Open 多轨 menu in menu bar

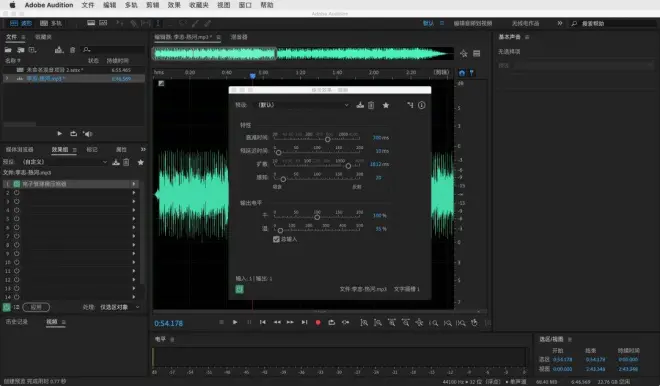[131, 5]
